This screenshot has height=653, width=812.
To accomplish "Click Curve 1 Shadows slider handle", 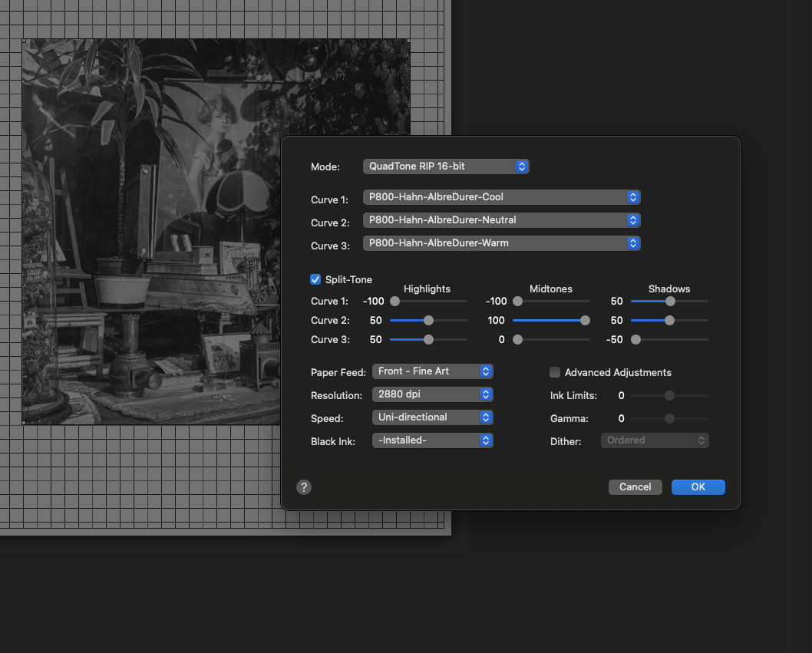I will coord(670,302).
